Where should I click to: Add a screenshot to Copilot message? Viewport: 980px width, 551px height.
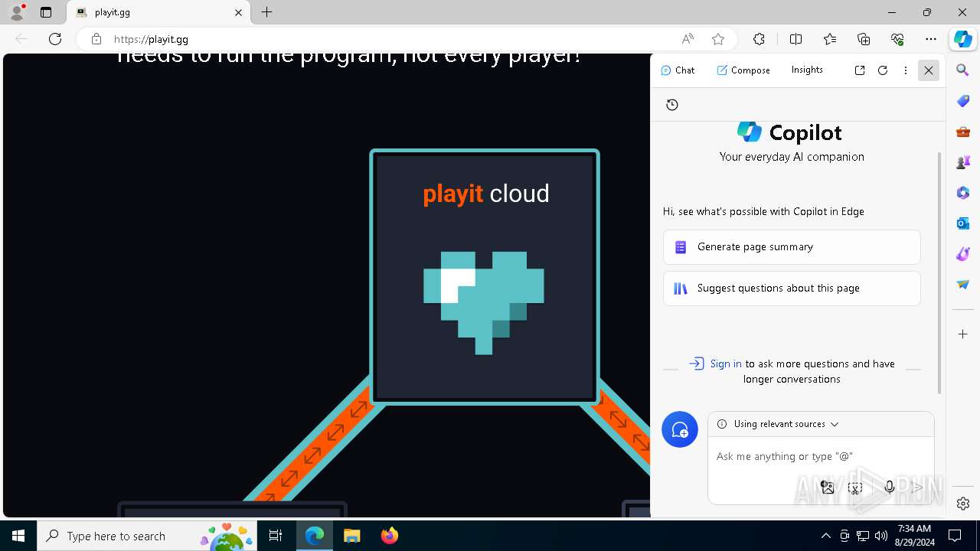point(856,487)
